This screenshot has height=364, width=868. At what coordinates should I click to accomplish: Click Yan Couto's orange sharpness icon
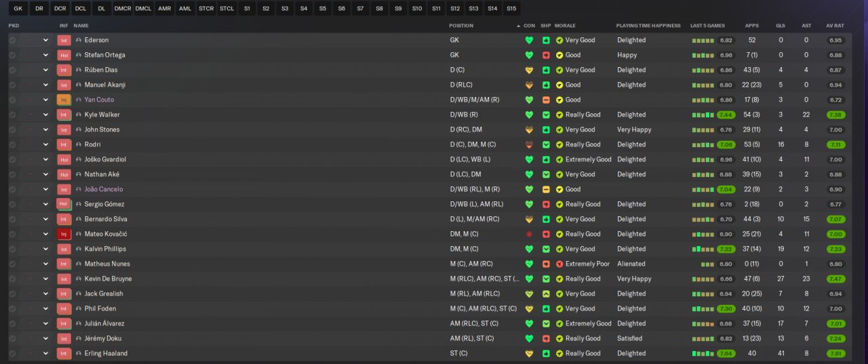546,100
